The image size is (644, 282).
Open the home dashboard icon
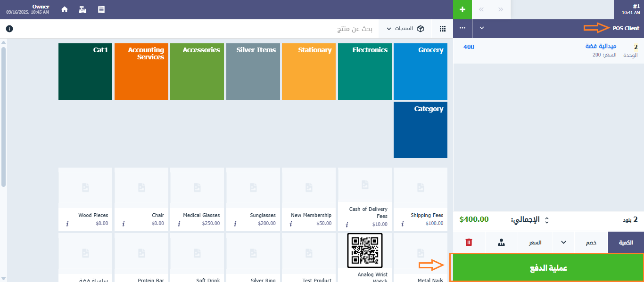point(65,9)
